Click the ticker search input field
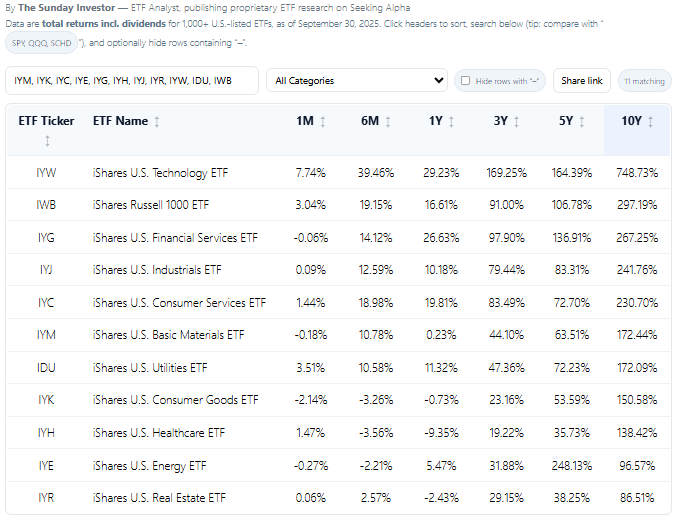675x518 pixels. pos(131,81)
